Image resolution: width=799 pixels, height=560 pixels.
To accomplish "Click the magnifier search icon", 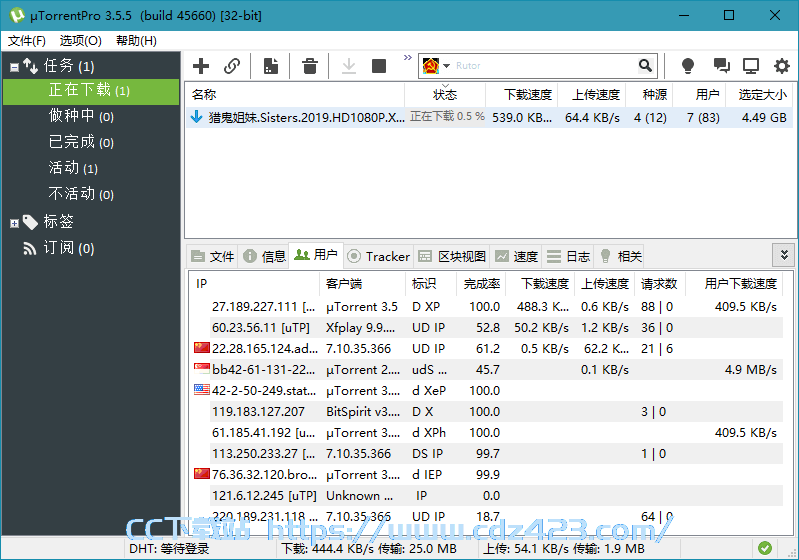I will click(x=645, y=66).
